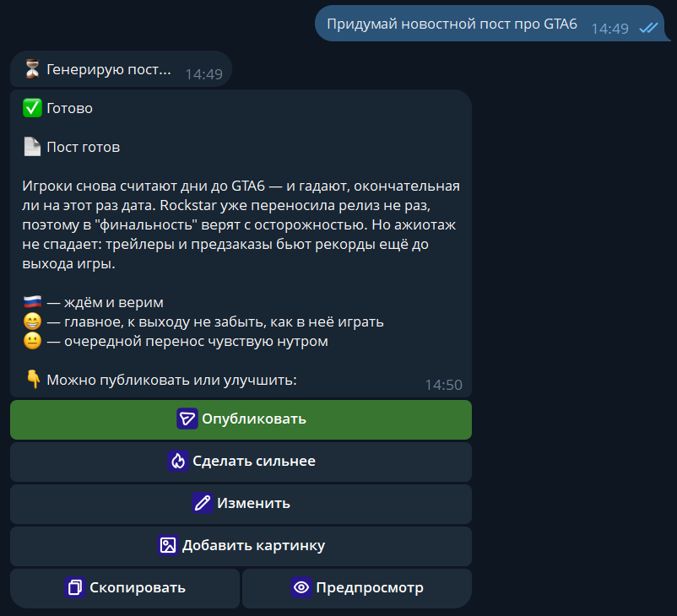This screenshot has height=616, width=677.
Task: Click the line главное, к выходу не забыть
Action: (215, 322)
